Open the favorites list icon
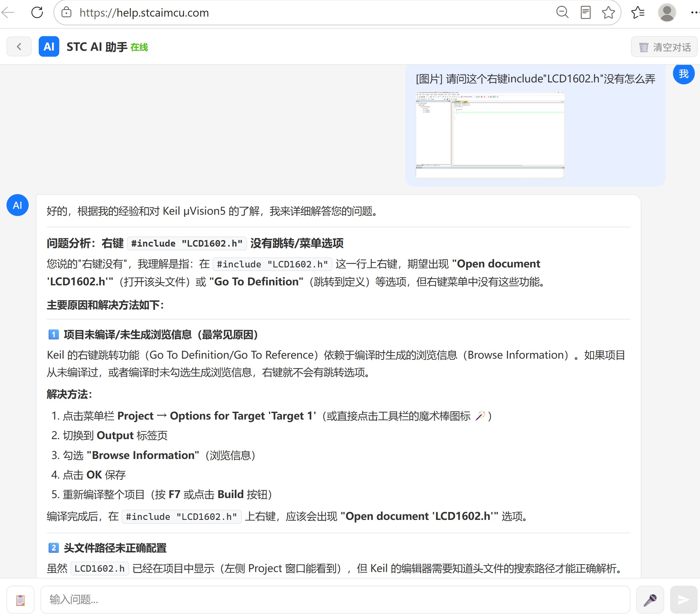700x615 pixels. tap(638, 13)
